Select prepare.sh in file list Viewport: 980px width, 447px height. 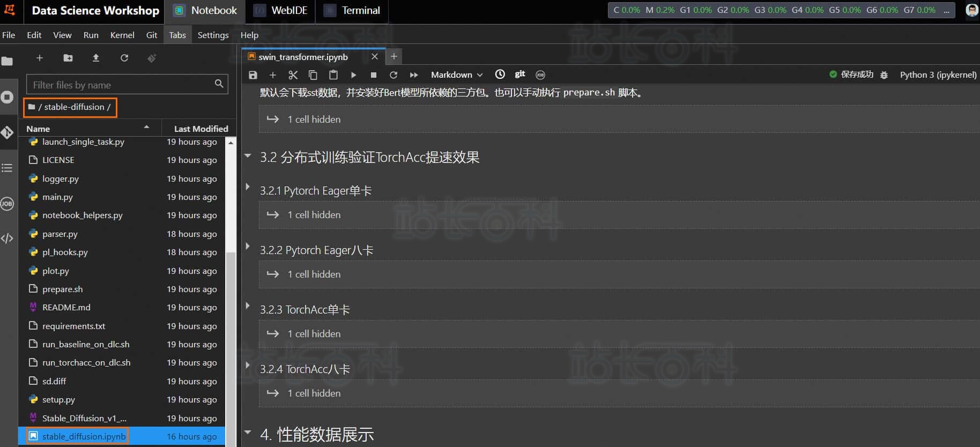pyautogui.click(x=121, y=289)
